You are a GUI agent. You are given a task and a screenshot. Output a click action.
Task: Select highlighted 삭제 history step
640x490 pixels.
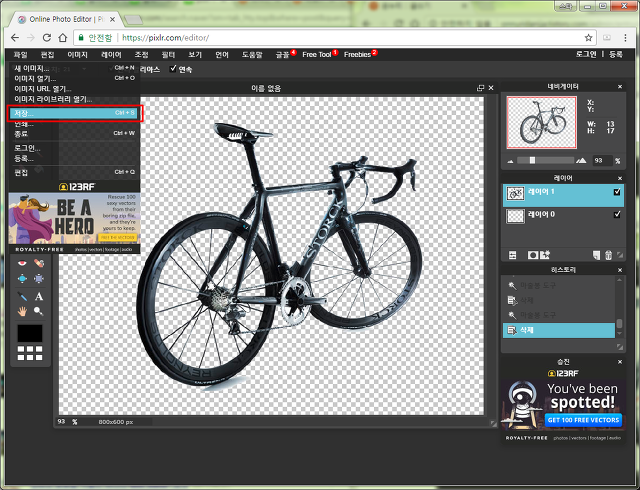coord(559,330)
